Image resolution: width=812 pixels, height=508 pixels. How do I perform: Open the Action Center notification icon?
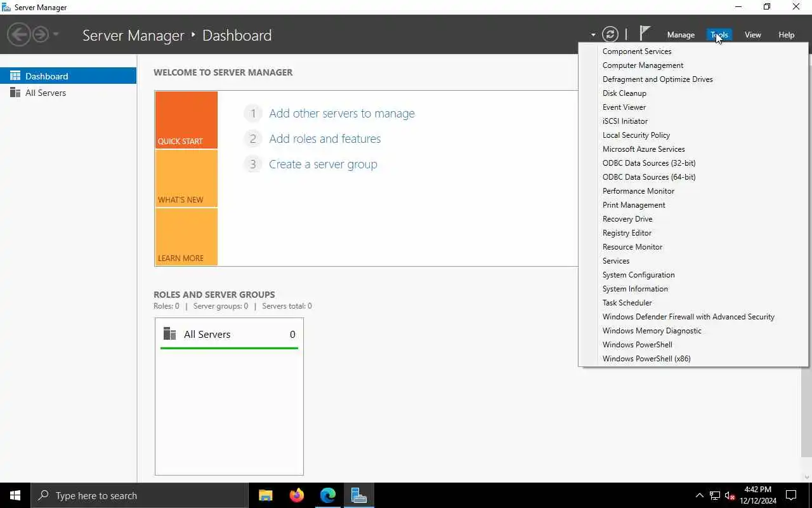tap(791, 495)
